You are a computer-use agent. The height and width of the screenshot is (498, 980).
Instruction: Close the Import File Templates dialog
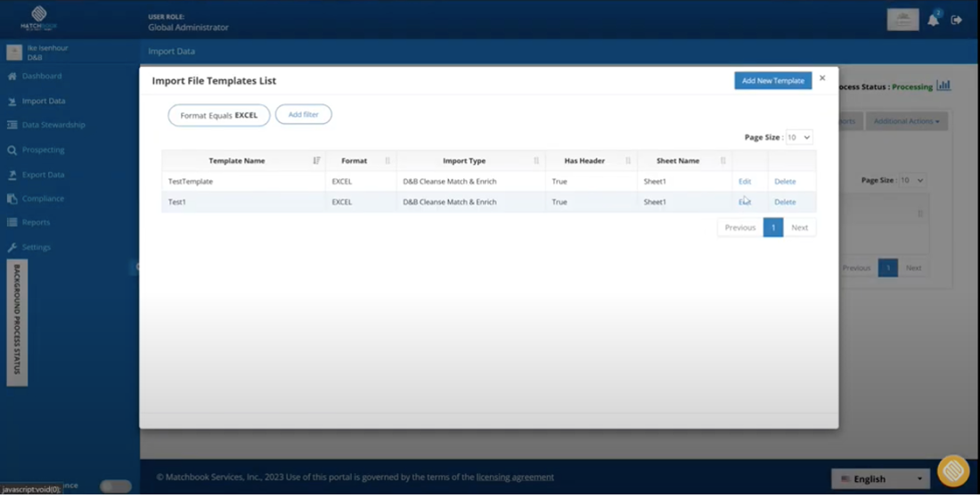[822, 78]
